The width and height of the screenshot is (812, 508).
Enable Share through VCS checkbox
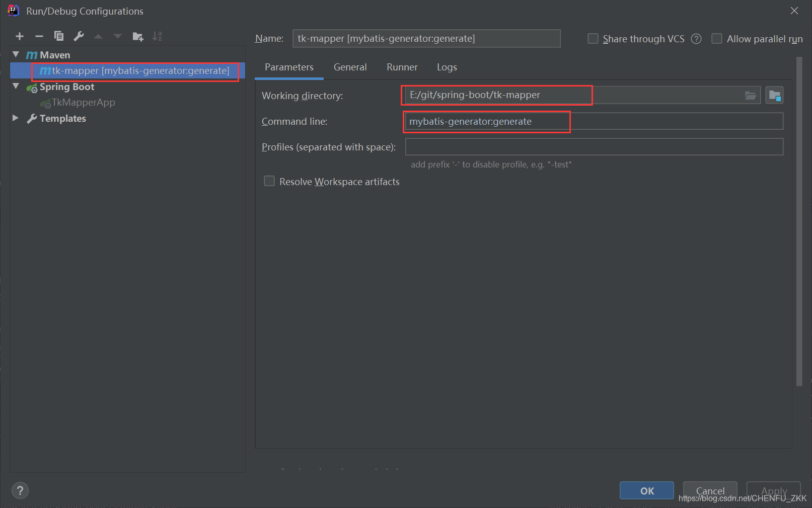(x=593, y=39)
